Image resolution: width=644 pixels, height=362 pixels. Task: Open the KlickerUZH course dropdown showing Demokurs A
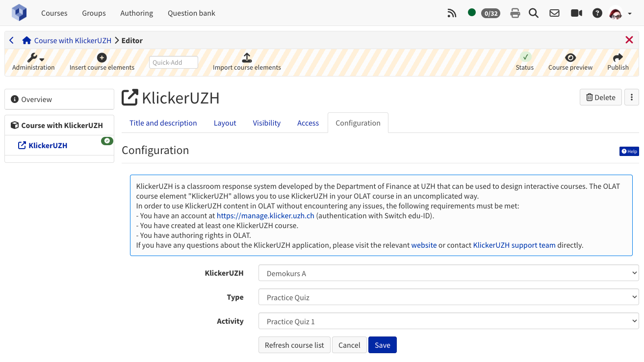tap(447, 273)
